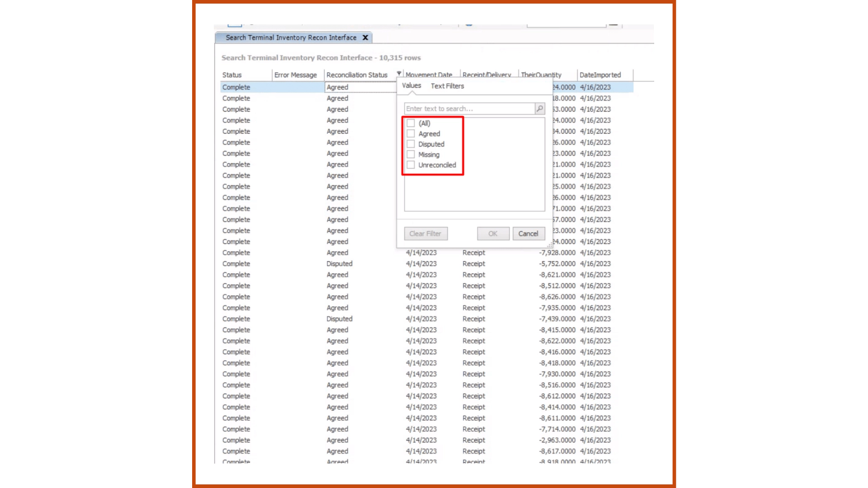Check the (All) checkbox
This screenshot has width=868, height=488.
pyautogui.click(x=410, y=123)
